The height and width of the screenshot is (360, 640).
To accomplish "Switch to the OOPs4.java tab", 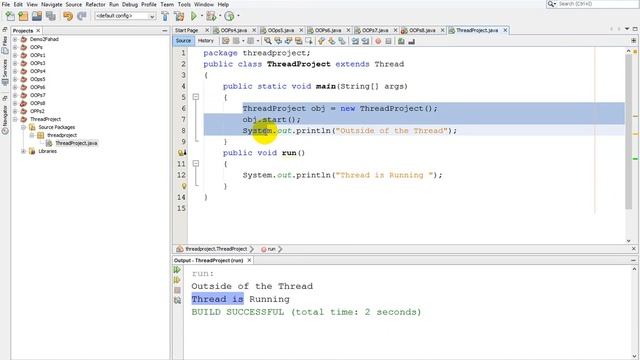I will pyautogui.click(x=233, y=30).
